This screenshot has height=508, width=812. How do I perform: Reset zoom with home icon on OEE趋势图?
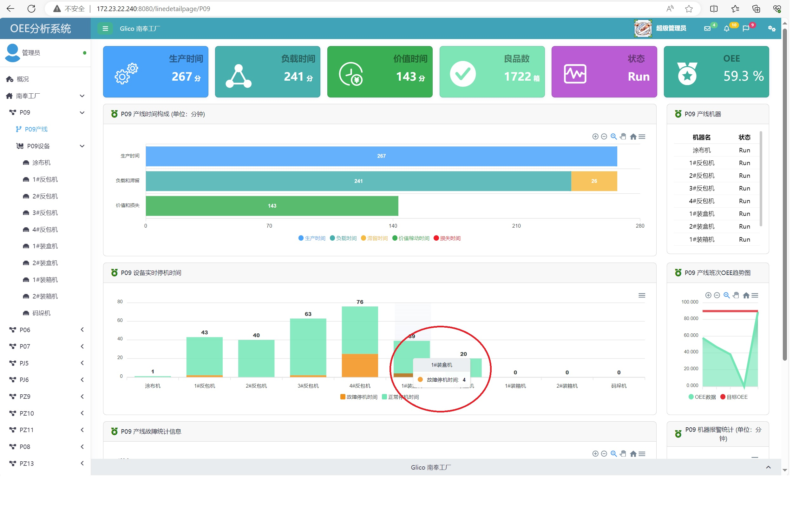(746, 295)
